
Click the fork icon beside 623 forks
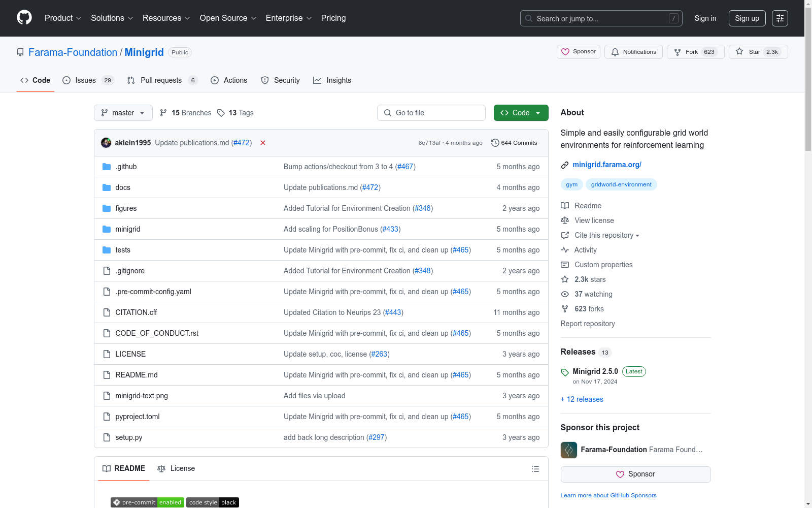click(565, 309)
